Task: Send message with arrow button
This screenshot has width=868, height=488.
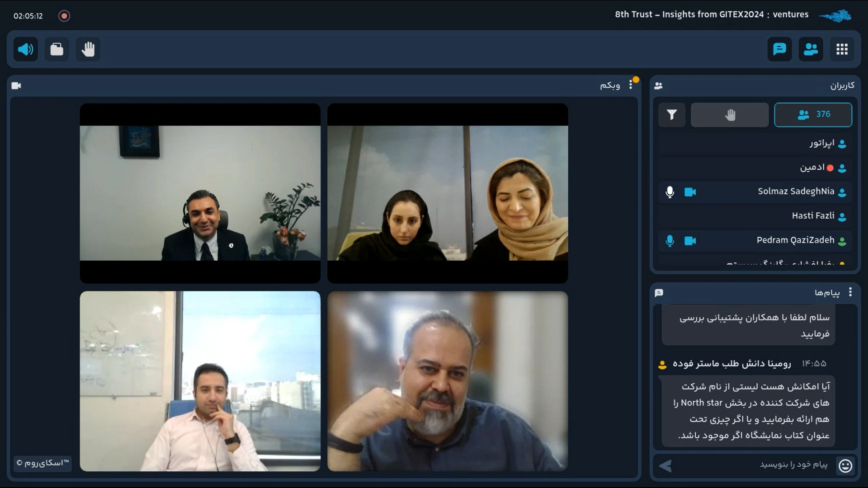Action: pyautogui.click(x=665, y=465)
